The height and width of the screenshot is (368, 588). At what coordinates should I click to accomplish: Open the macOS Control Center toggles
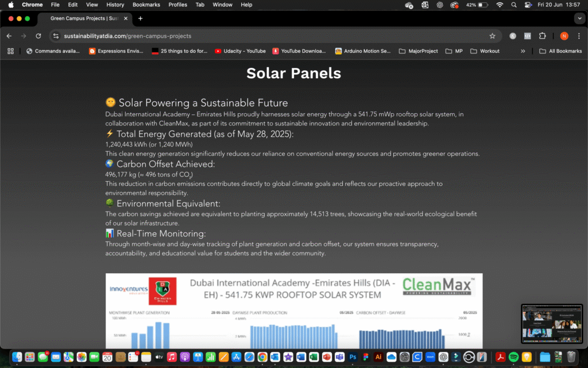[x=528, y=5]
